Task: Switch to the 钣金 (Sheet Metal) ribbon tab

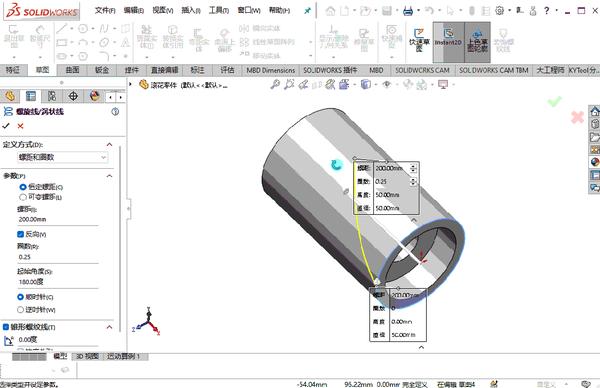Action: pos(102,70)
